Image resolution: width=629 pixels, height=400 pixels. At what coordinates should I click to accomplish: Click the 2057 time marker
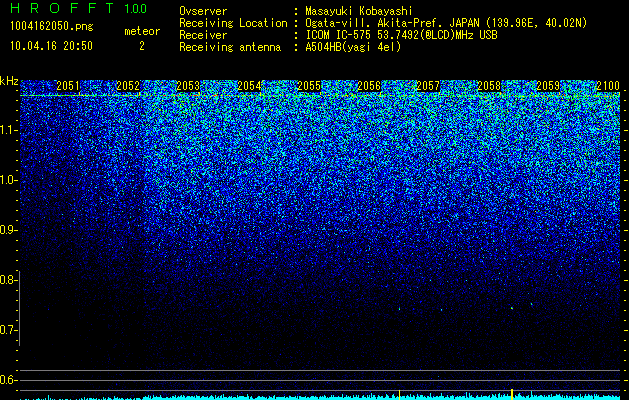pos(428,86)
